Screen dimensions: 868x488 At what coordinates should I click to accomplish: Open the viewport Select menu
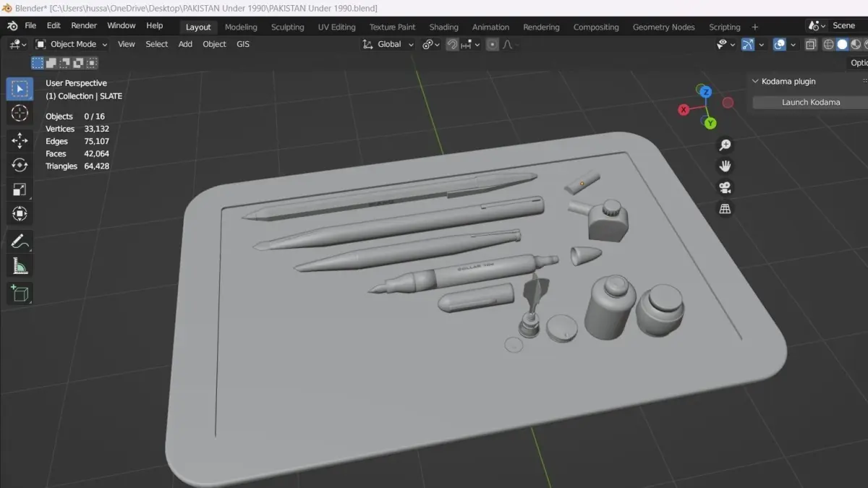coord(156,44)
